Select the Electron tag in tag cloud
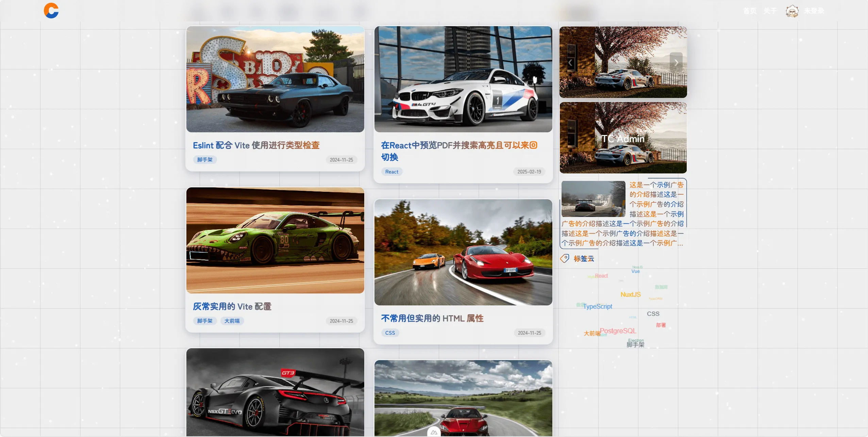This screenshot has height=437, width=868. [x=636, y=340]
